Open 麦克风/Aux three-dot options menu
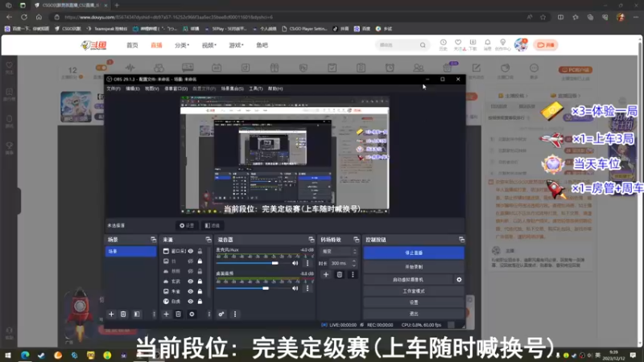The image size is (644, 362). click(x=308, y=263)
